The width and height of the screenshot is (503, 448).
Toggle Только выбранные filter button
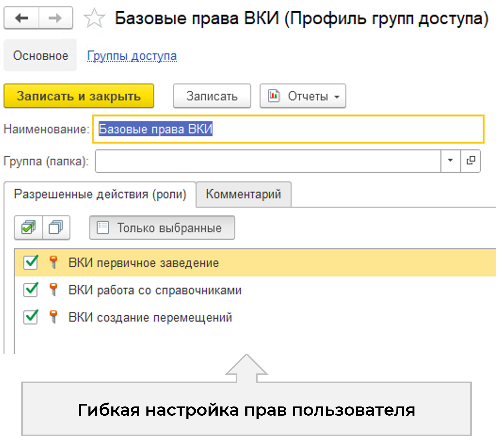click(162, 228)
